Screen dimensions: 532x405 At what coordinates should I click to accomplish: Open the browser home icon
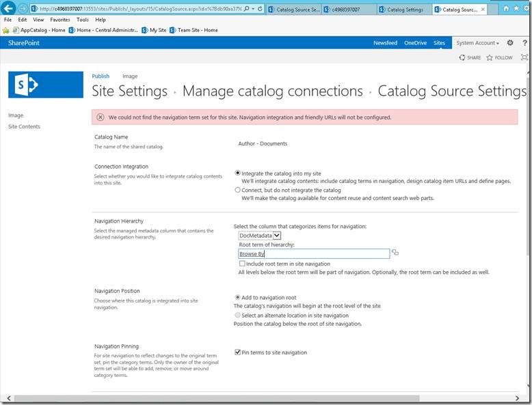(x=506, y=8)
